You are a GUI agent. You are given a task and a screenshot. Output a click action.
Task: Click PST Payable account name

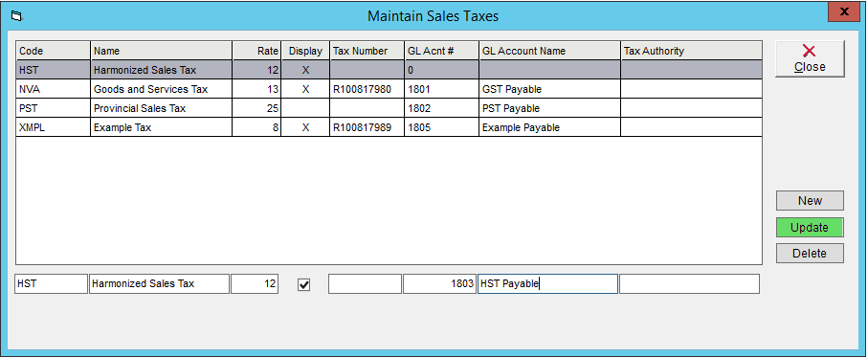[549, 108]
